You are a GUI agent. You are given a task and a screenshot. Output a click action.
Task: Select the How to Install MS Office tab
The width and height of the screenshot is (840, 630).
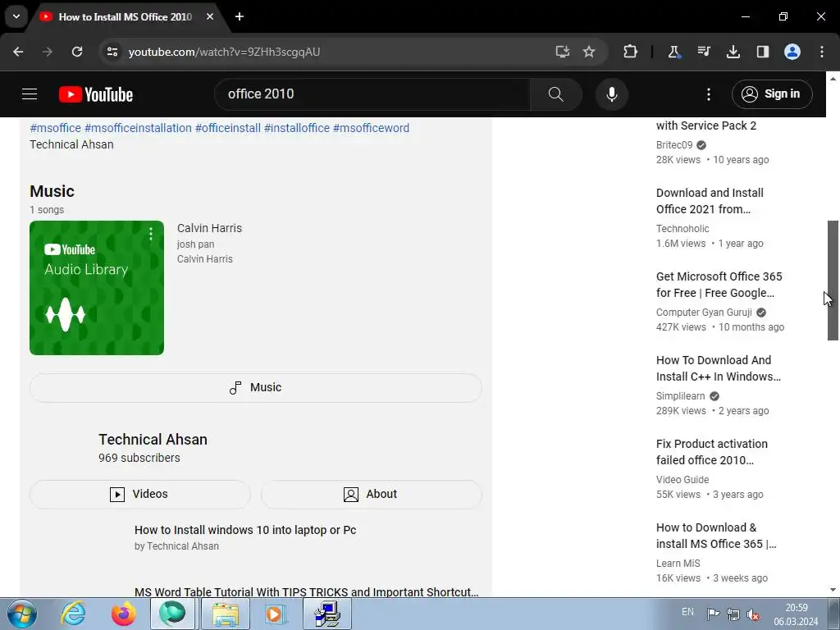pos(125,16)
